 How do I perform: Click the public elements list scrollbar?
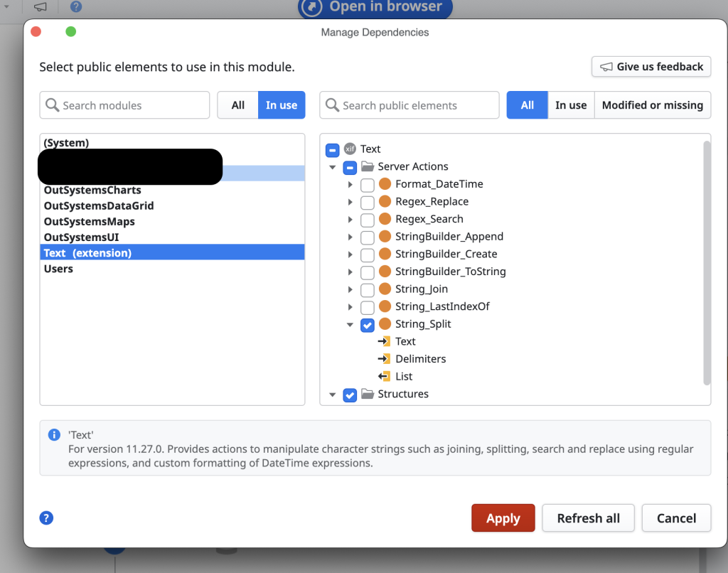pos(706,263)
